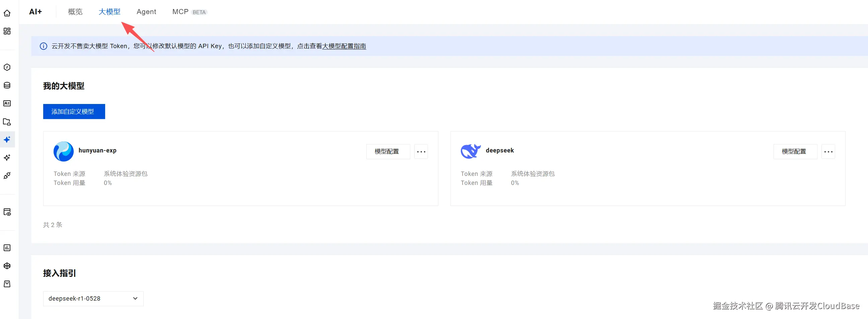This screenshot has width=868, height=319.
Task: Open the cloud storage folder icon
Action: click(x=7, y=122)
